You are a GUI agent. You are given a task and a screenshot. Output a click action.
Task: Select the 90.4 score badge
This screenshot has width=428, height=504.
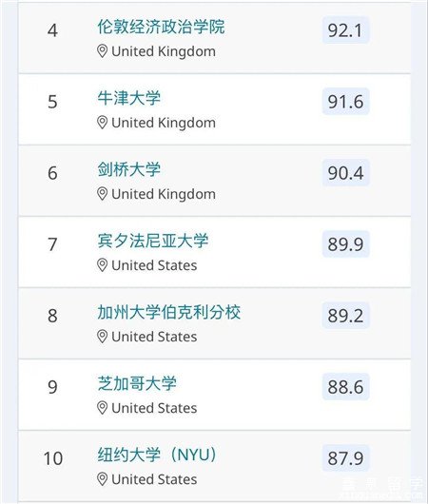[345, 173]
